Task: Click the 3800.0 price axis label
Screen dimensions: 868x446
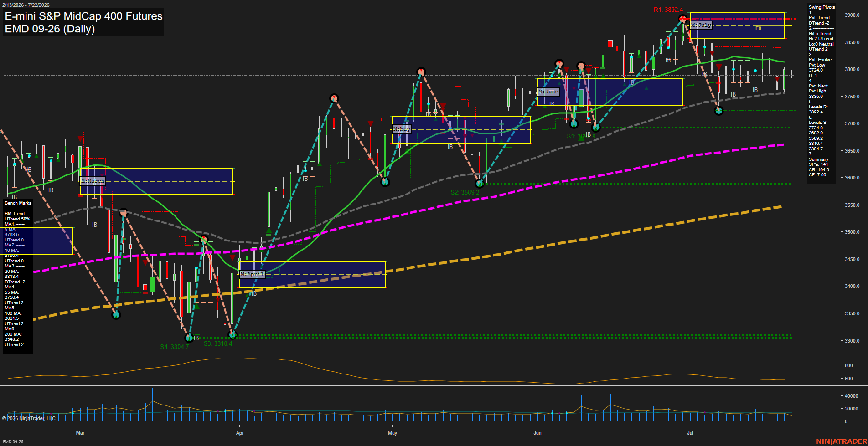Action: pos(852,69)
